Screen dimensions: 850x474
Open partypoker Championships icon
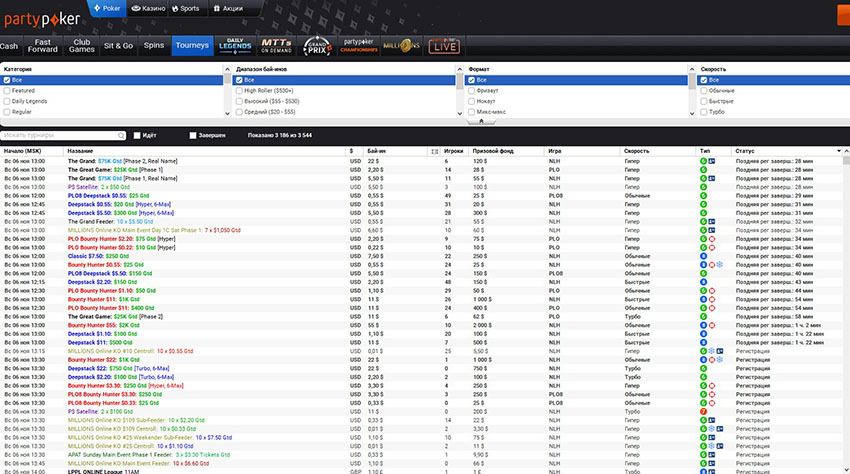(358, 46)
